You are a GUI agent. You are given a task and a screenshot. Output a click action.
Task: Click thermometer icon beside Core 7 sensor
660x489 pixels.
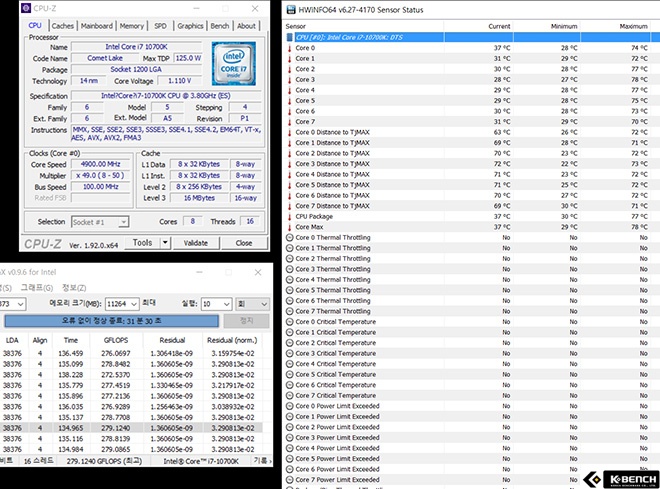(290, 122)
